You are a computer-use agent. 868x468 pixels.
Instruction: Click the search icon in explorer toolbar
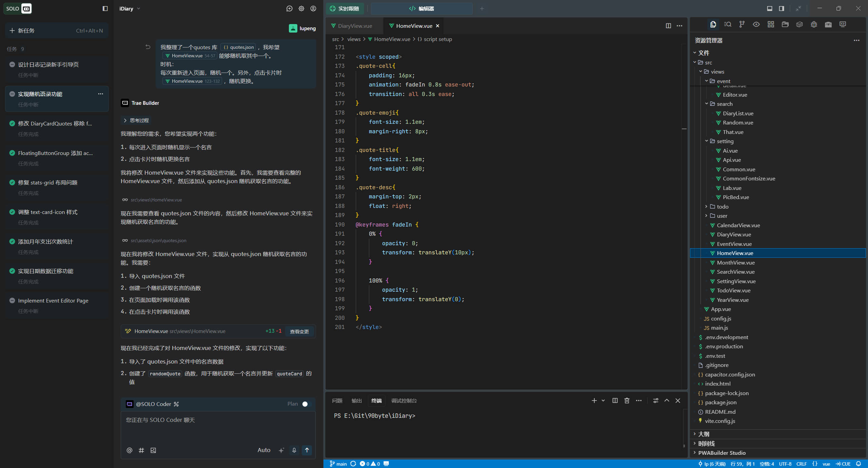[727, 24]
